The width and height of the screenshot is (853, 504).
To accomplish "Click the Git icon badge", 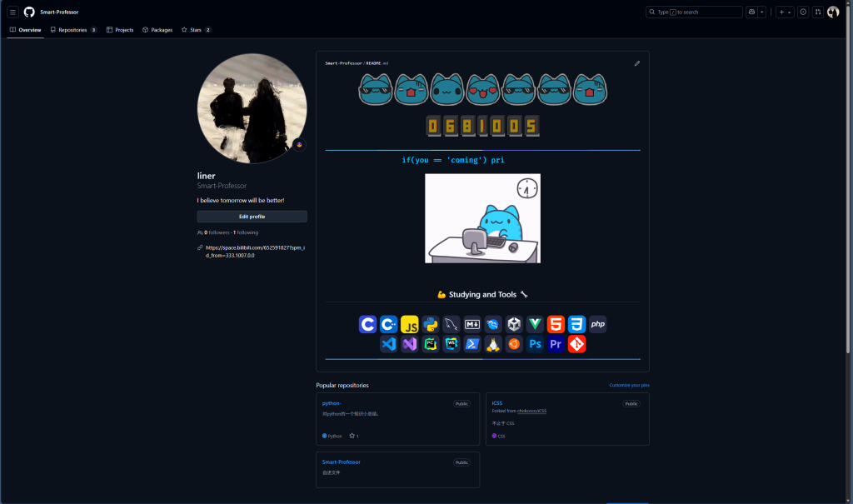I will (x=576, y=344).
